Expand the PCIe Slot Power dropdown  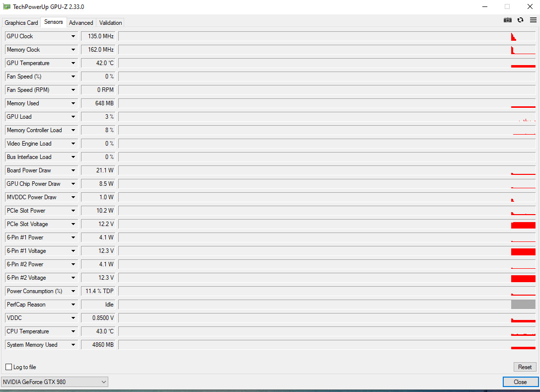pyautogui.click(x=74, y=211)
